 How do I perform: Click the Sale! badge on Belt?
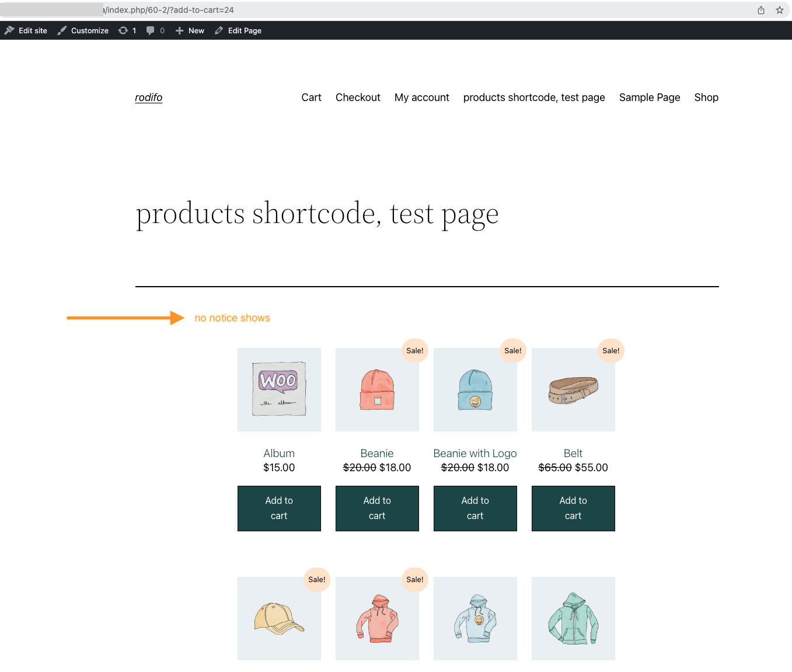611,350
